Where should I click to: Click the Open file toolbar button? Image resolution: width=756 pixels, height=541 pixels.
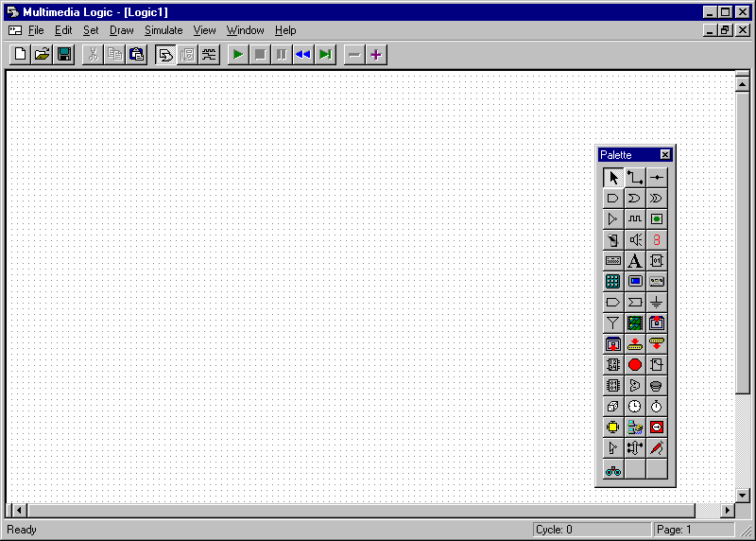pos(43,55)
